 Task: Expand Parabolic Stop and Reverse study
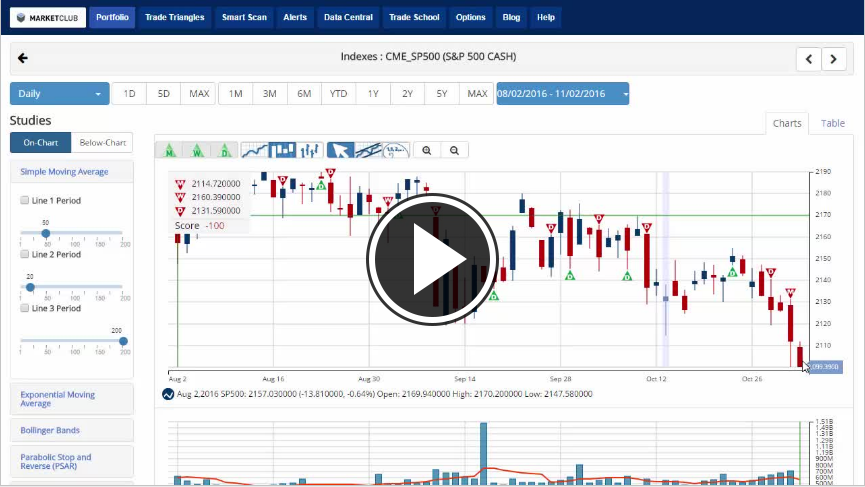click(72, 462)
